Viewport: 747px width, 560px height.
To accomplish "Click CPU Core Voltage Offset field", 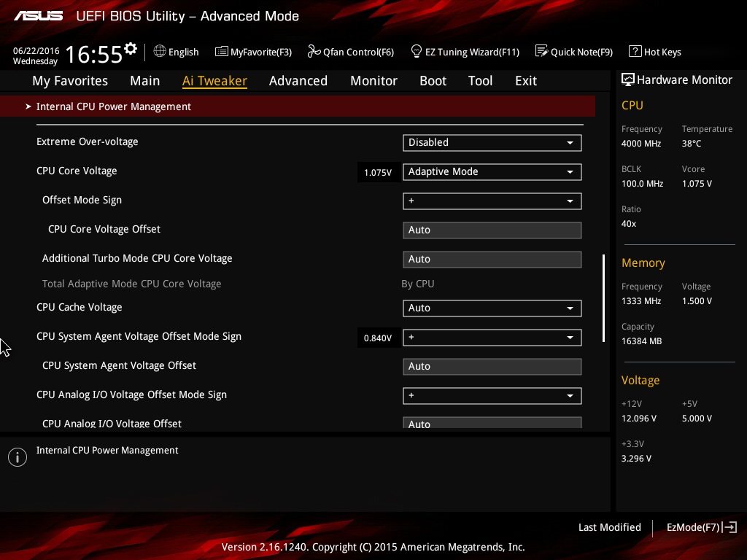I will point(492,230).
